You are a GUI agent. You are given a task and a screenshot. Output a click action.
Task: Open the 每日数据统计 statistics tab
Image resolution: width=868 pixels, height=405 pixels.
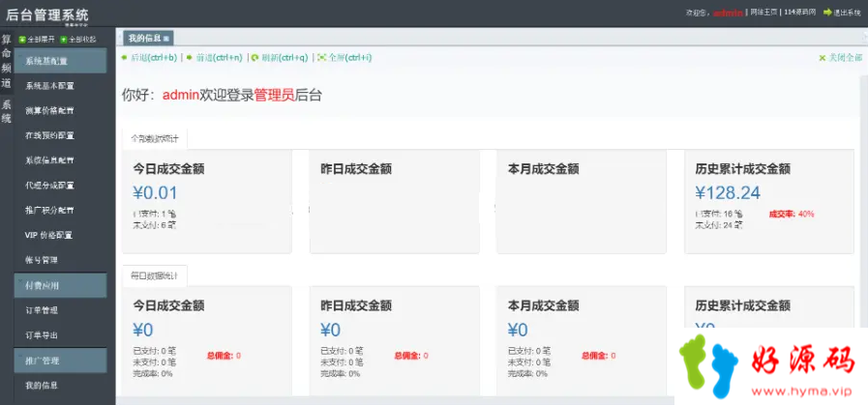pyautogui.click(x=155, y=275)
